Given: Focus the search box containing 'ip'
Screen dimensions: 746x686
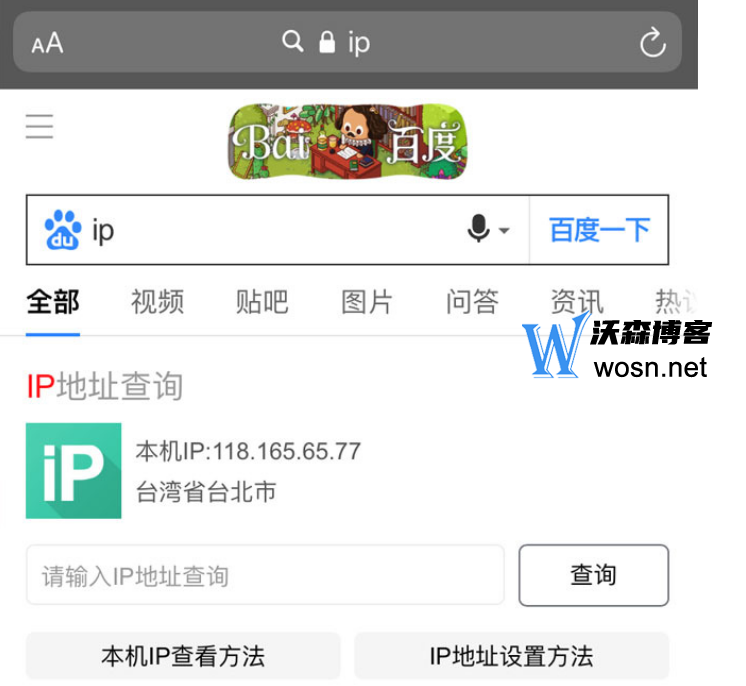Looking at the screenshot, I should [x=276, y=230].
